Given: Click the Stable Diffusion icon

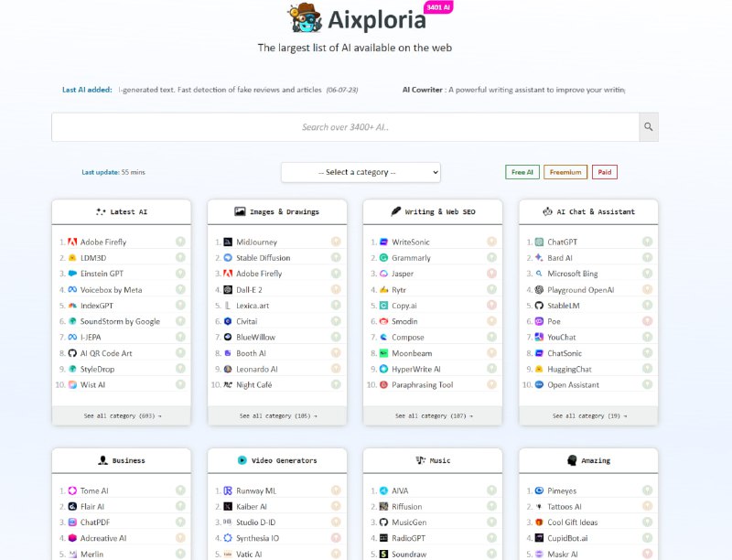Looking at the screenshot, I should (228, 258).
